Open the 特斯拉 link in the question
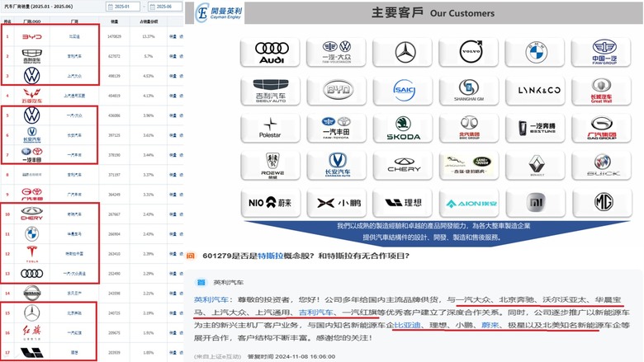The height and width of the screenshot is (362, 644). (x=270, y=256)
